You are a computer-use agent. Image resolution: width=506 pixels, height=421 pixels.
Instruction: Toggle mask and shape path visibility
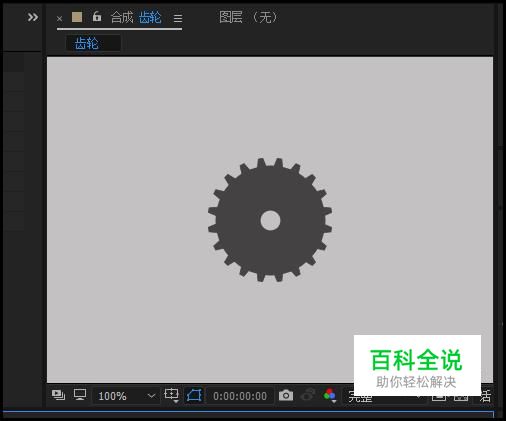click(x=194, y=395)
